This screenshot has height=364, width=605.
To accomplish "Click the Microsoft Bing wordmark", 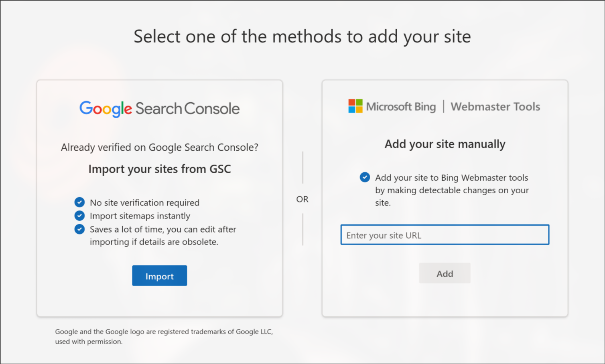I will pos(401,107).
